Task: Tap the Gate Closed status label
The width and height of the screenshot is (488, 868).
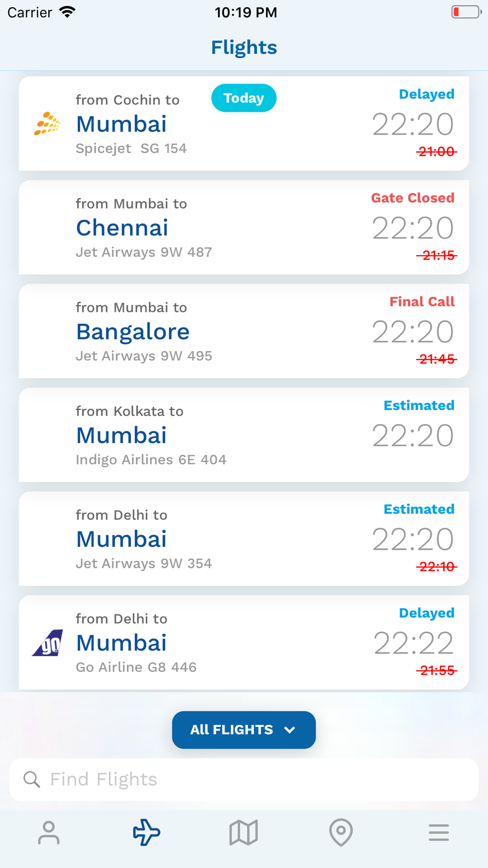Action: [x=413, y=198]
